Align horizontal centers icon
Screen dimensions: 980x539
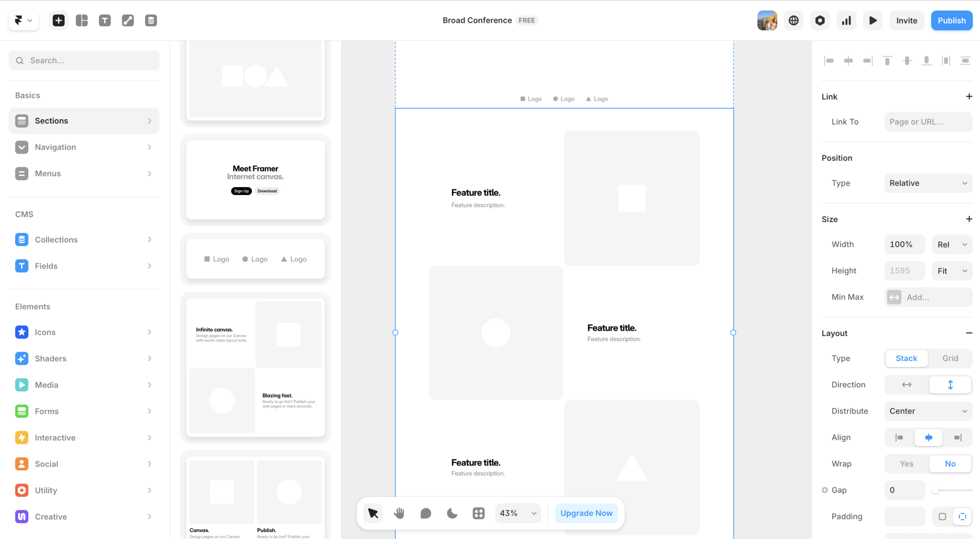848,60
